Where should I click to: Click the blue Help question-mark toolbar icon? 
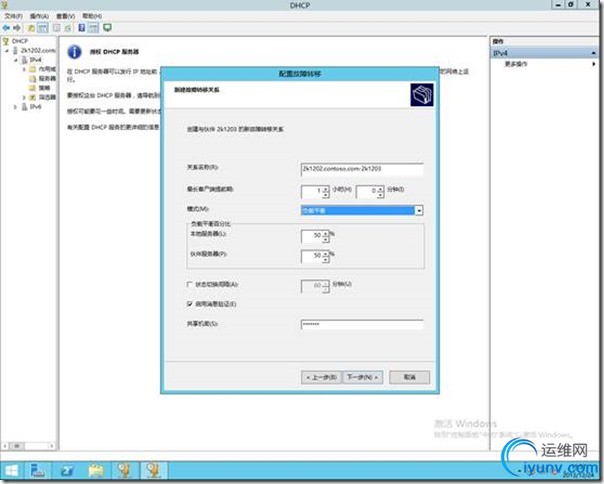(x=82, y=28)
